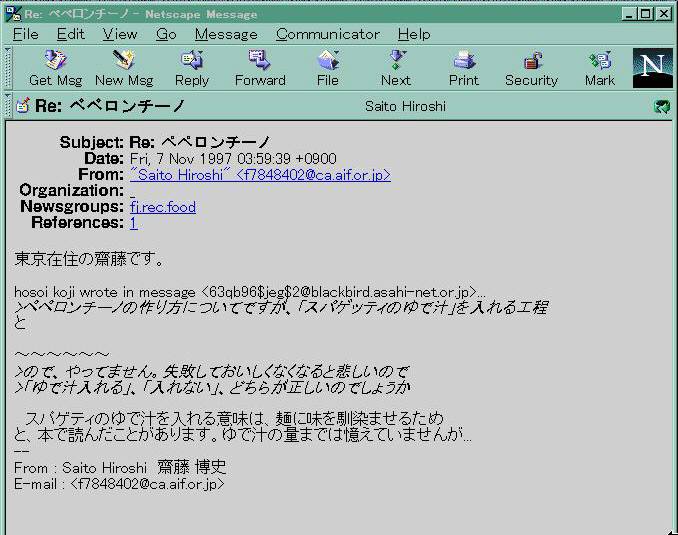Click the Saito Hiroshi sender email link

[x=260, y=175]
